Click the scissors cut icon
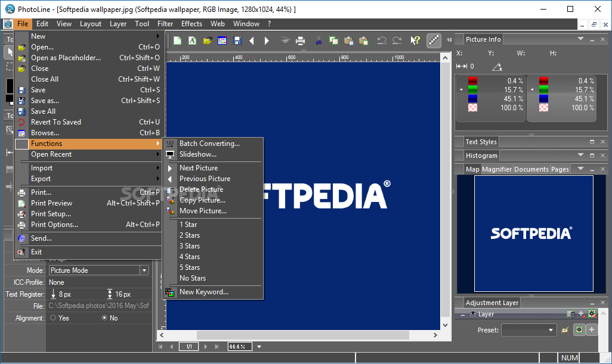 [319, 41]
